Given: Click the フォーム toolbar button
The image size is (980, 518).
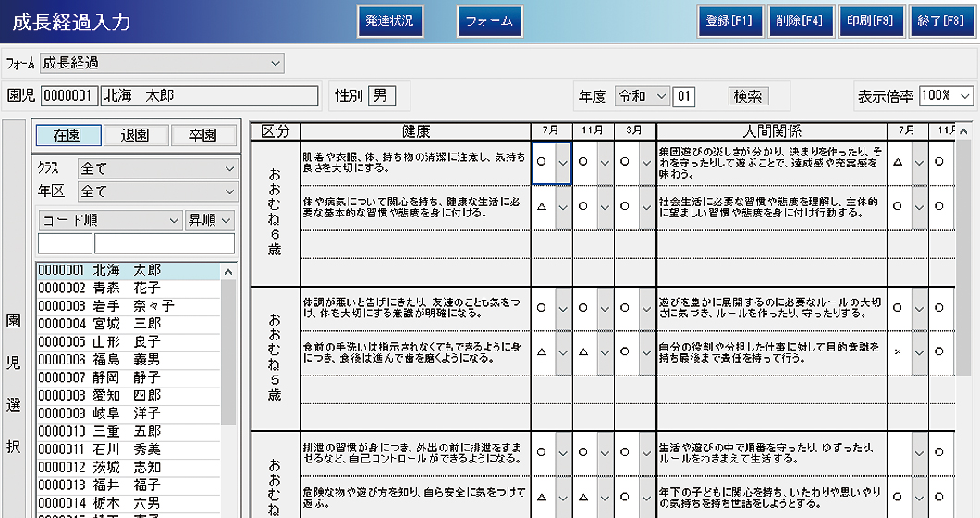Looking at the screenshot, I should pos(489,21).
